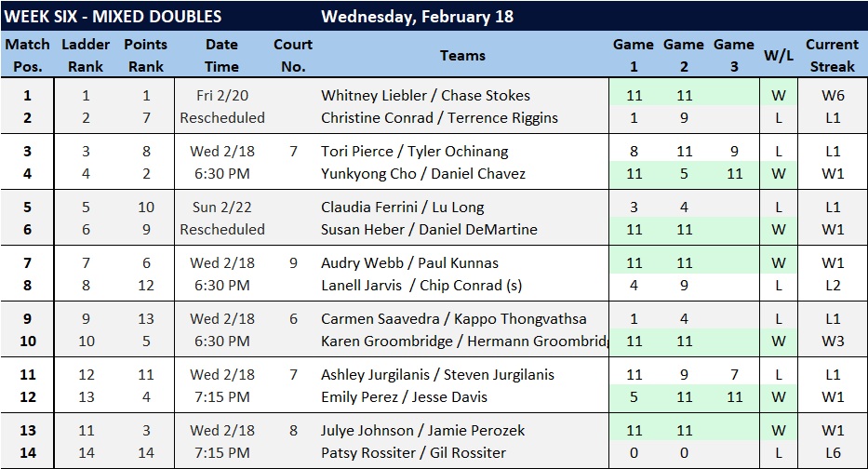The height and width of the screenshot is (469, 868).
Task: Click the L2 current streak cell
Action: coord(832,285)
